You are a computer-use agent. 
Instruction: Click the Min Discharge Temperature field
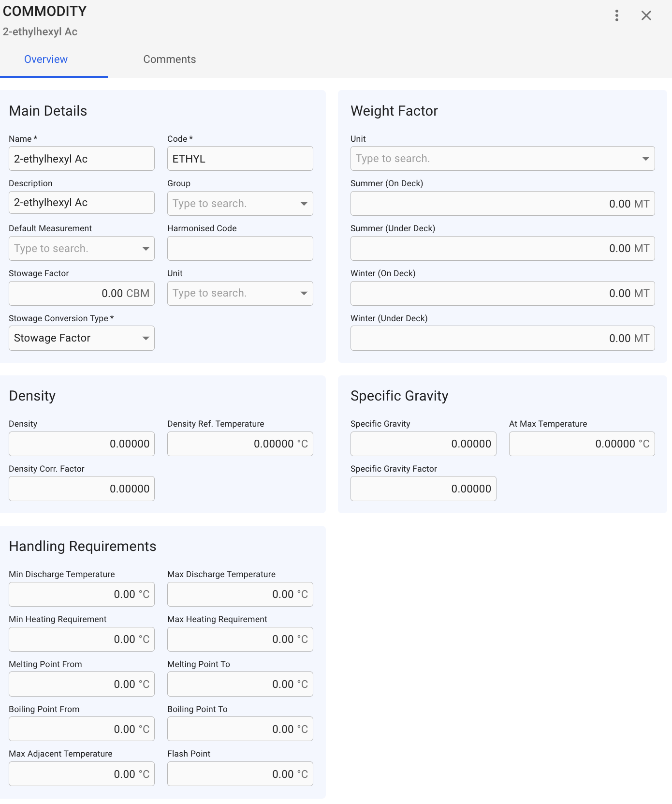(81, 594)
